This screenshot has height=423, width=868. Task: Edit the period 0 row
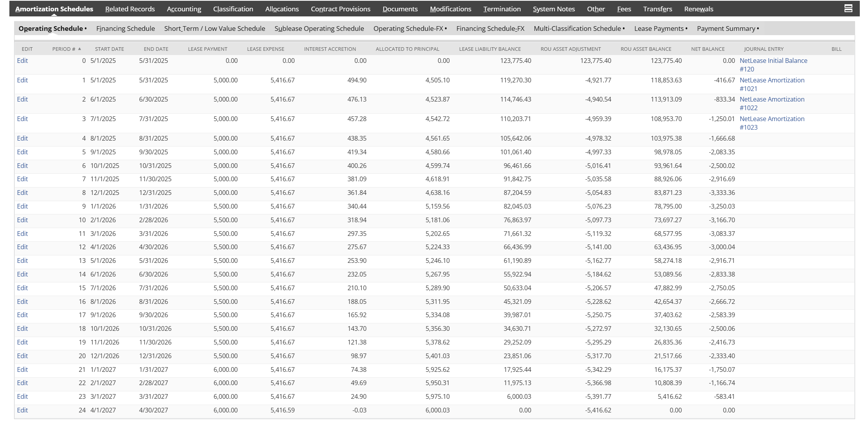click(x=22, y=61)
